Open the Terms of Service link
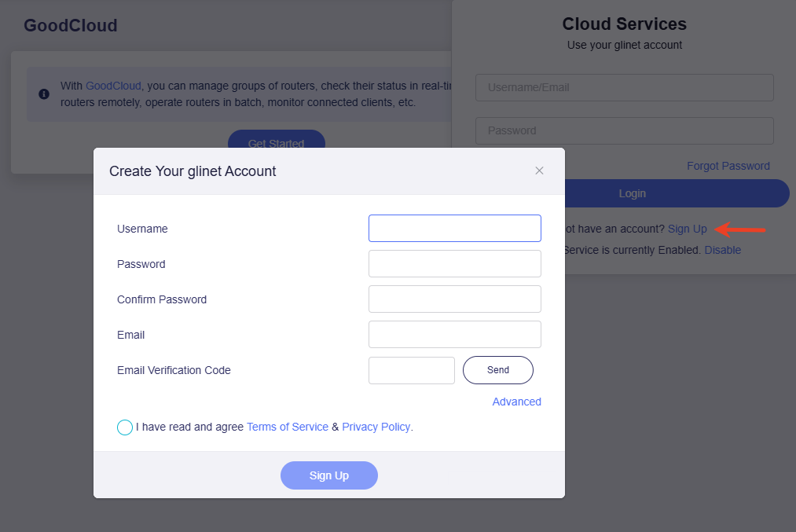796x532 pixels. (287, 427)
